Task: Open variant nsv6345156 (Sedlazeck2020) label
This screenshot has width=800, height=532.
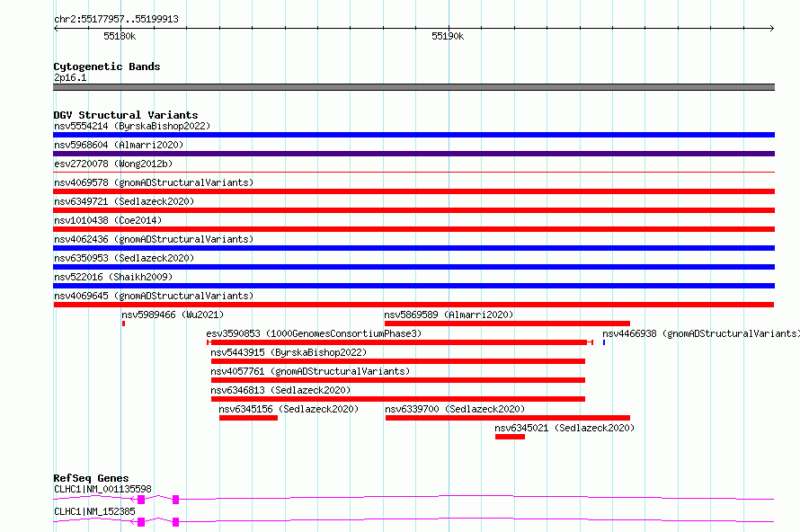Action: coord(289,409)
